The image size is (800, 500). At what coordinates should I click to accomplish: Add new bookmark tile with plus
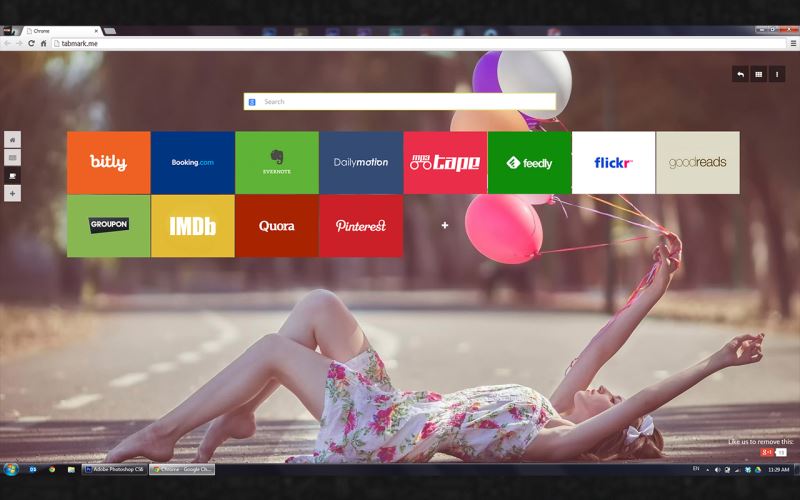coord(445,226)
